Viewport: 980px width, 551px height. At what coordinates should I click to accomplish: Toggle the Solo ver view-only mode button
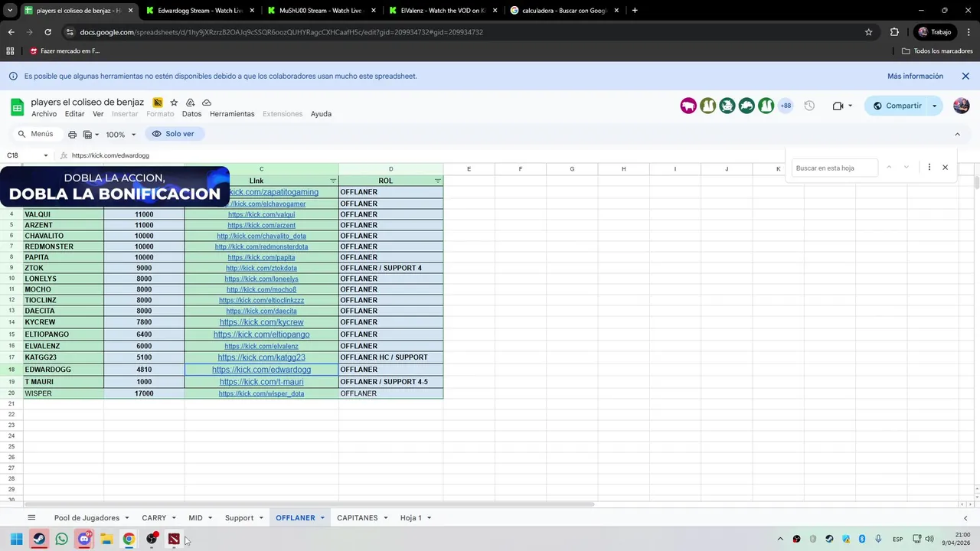pyautogui.click(x=173, y=134)
